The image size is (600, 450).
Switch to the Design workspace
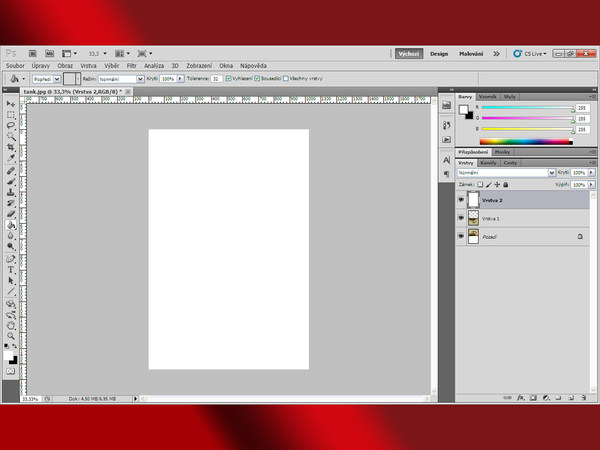pyautogui.click(x=439, y=53)
